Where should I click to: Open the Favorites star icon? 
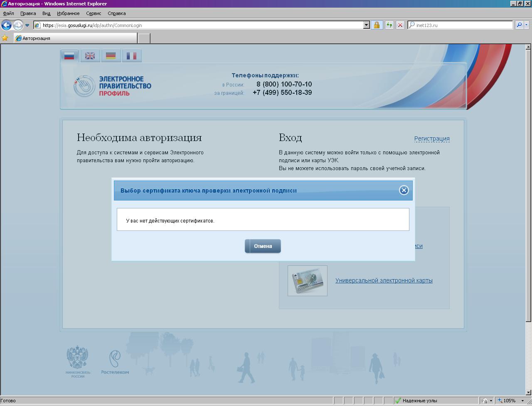[x=5, y=38]
